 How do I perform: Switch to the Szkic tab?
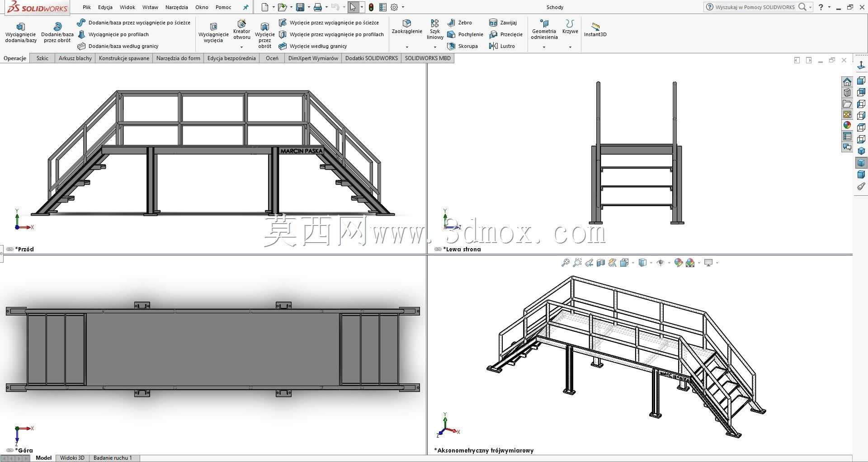point(42,58)
